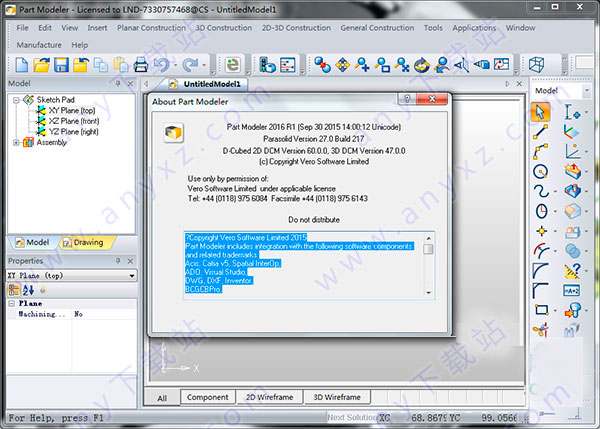Click the zoom window magnifier icon
The image size is (600, 429).
382,65
